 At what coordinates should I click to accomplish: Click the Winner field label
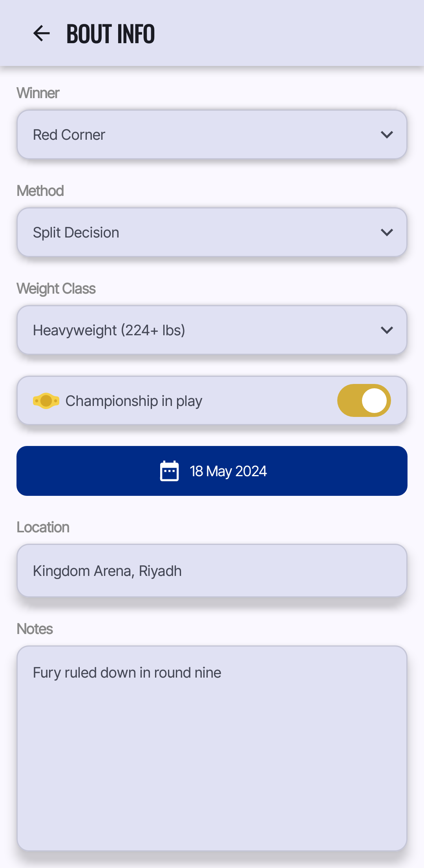pos(38,93)
